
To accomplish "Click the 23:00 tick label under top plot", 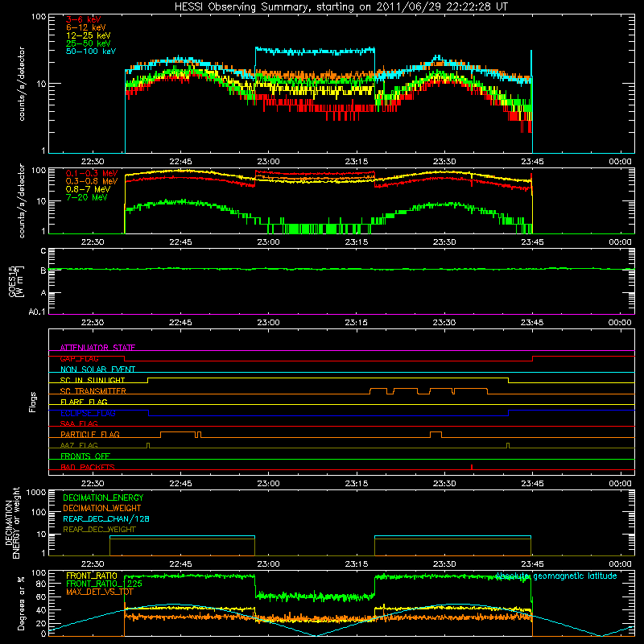I will 268,162.
